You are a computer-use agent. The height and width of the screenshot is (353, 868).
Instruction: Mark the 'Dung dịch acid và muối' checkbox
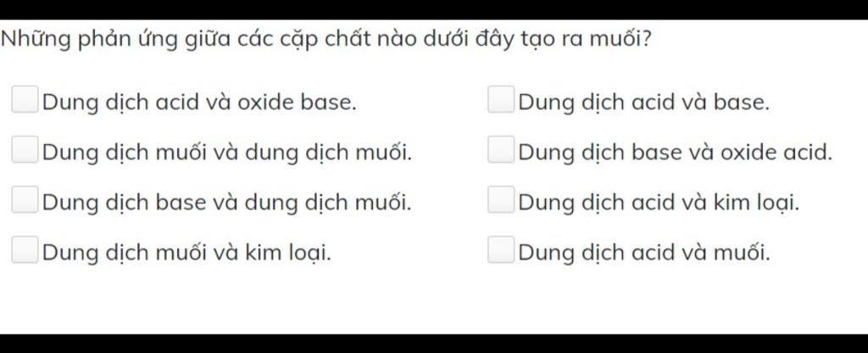pyautogui.click(x=501, y=250)
